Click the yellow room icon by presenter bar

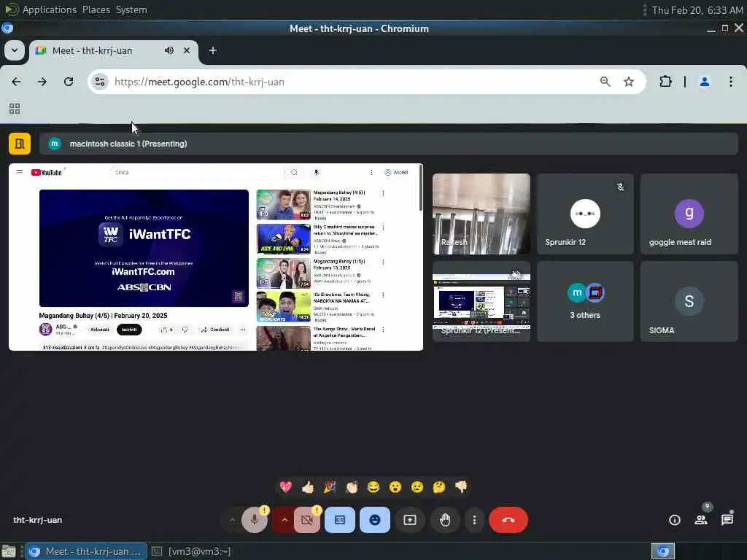point(20,144)
